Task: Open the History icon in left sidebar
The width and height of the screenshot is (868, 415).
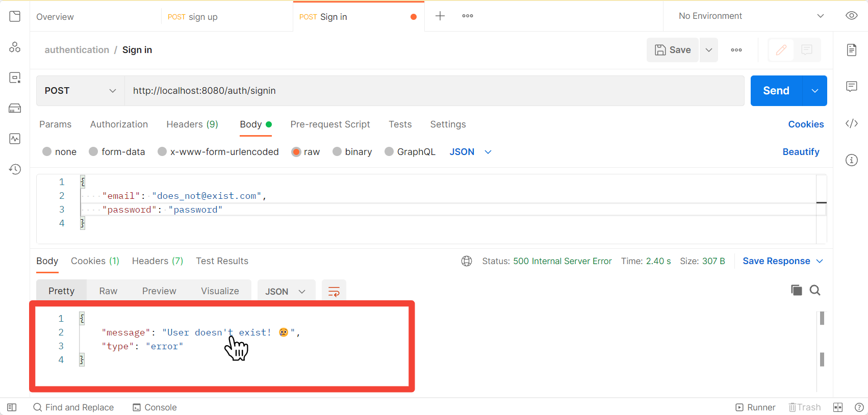Action: pos(15,169)
